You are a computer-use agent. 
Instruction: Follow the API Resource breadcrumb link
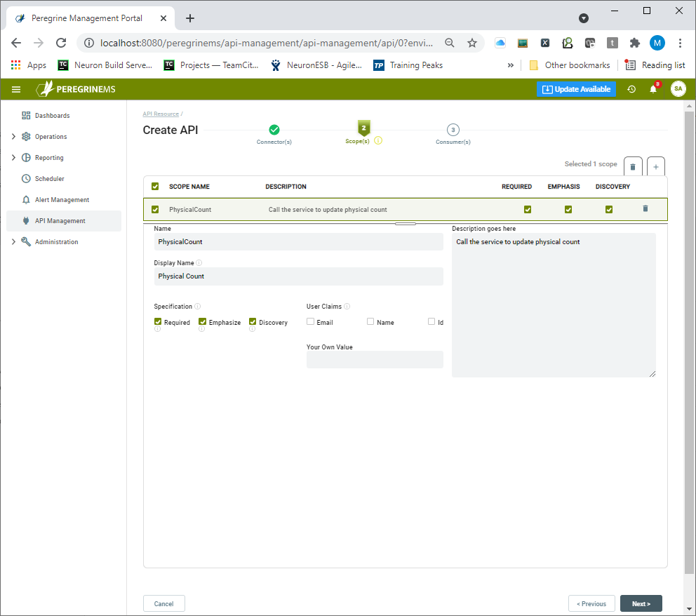click(161, 114)
